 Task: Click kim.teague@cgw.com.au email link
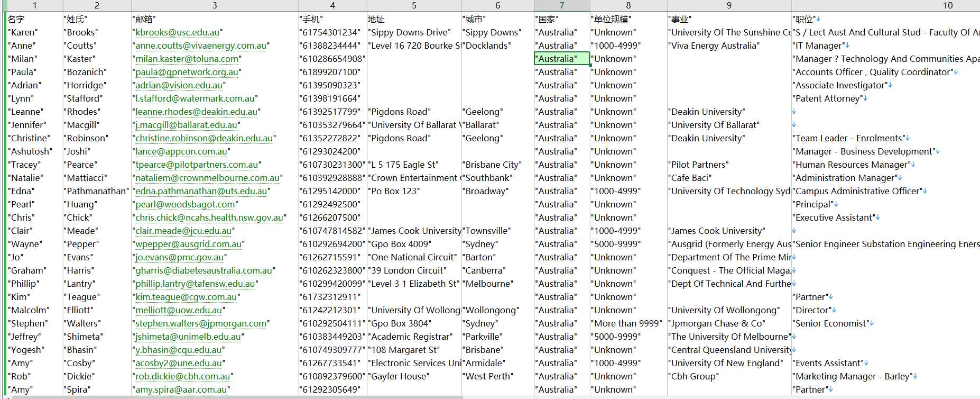click(x=187, y=297)
